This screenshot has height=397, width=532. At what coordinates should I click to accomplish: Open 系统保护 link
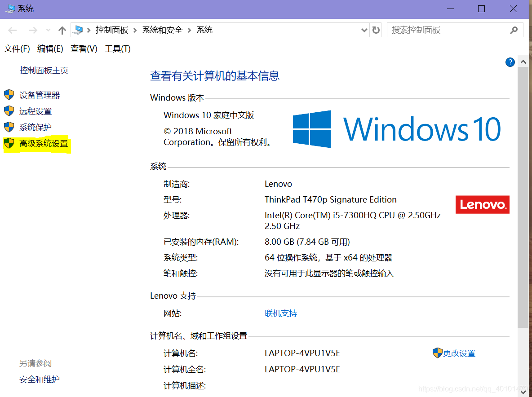pos(35,127)
